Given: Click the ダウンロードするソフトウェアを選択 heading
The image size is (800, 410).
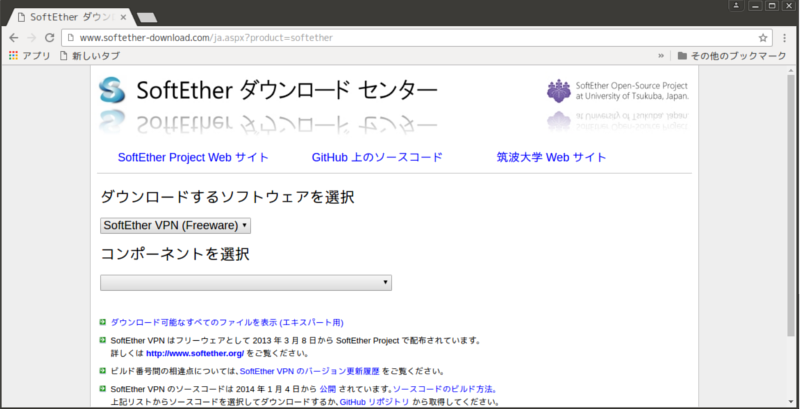Looking at the screenshot, I should (x=228, y=196).
